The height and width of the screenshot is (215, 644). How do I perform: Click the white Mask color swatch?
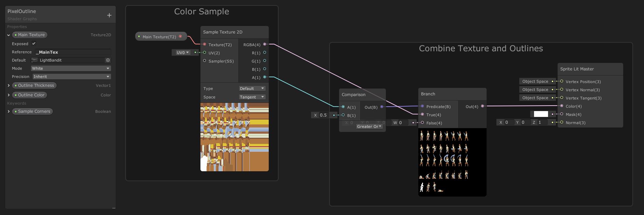[541, 114]
